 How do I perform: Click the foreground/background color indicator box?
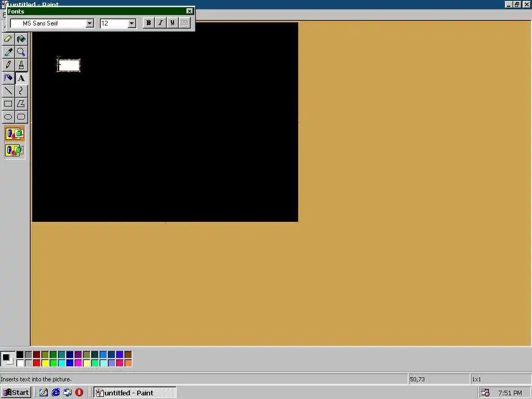pyautogui.click(x=7, y=358)
